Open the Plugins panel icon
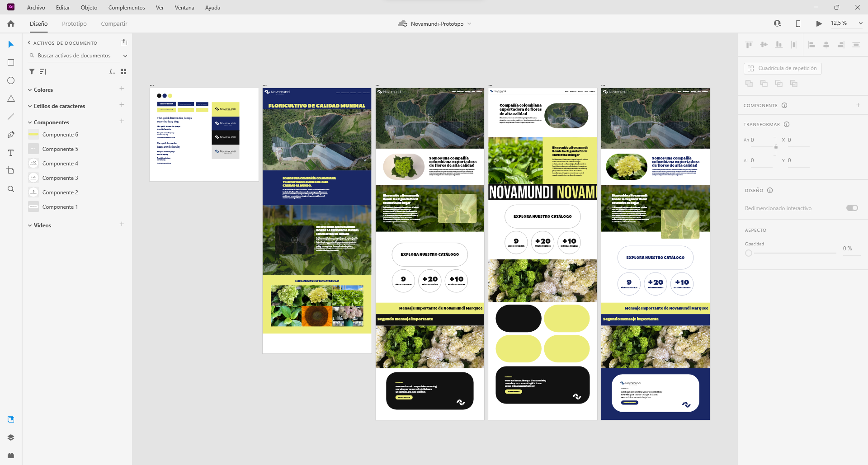The image size is (868, 465). point(11,456)
